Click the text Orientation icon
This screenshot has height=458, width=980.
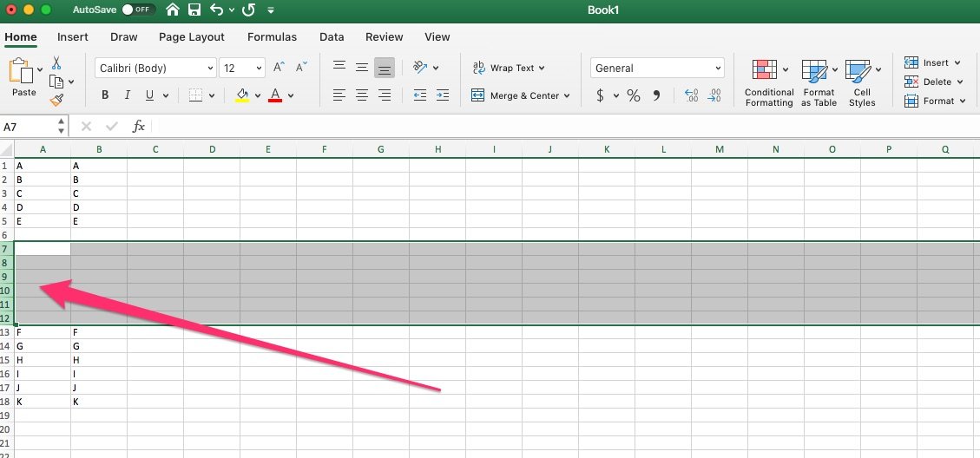click(420, 67)
